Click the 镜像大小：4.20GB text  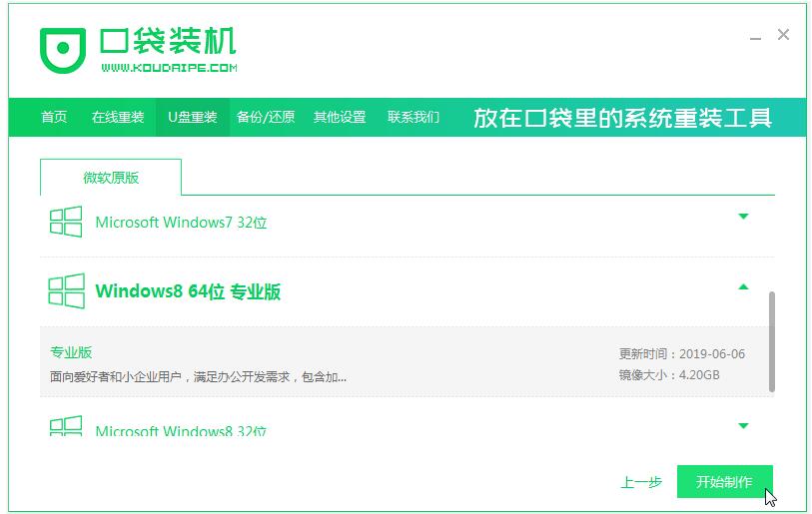(x=669, y=374)
